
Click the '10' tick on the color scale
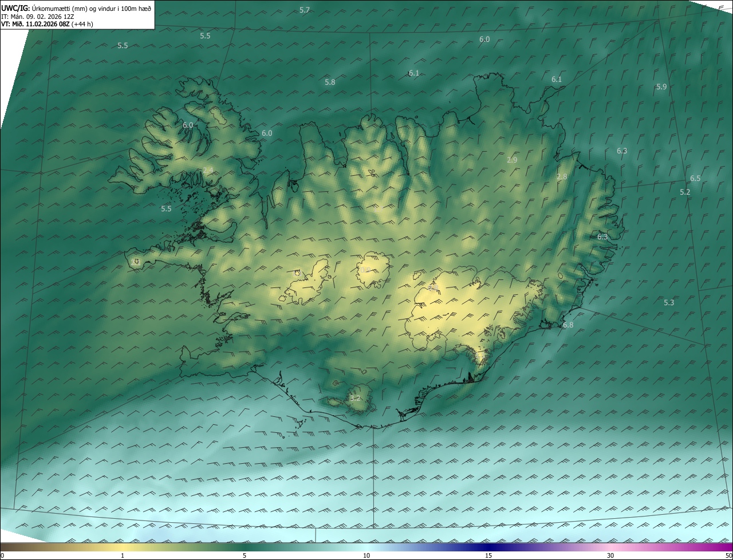tap(366, 555)
